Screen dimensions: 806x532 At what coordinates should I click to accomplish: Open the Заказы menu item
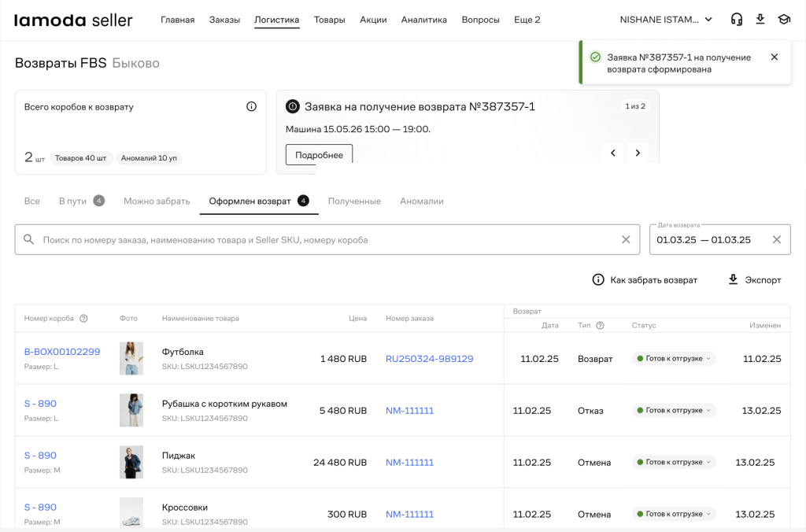[x=224, y=20]
